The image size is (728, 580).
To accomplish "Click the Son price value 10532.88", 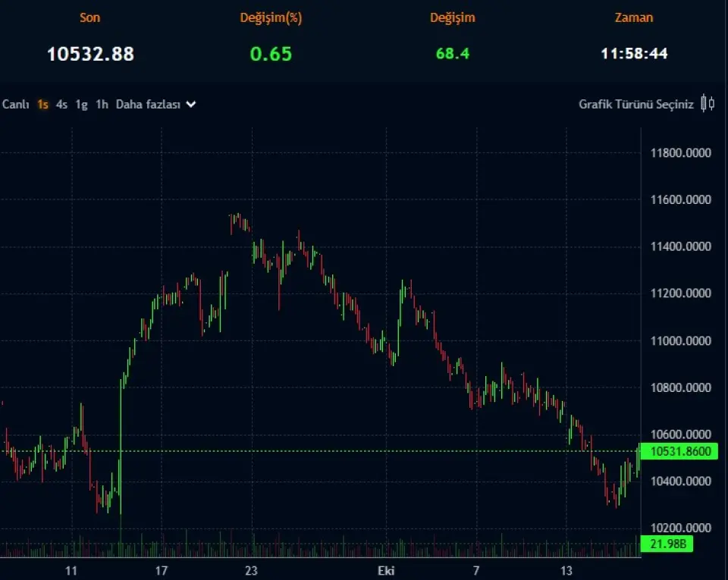I will coord(90,54).
